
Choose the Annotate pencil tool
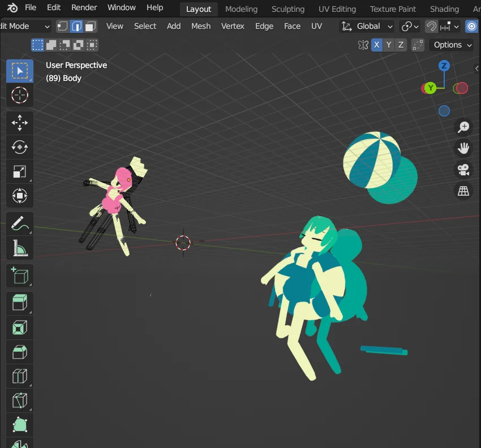pyautogui.click(x=20, y=223)
